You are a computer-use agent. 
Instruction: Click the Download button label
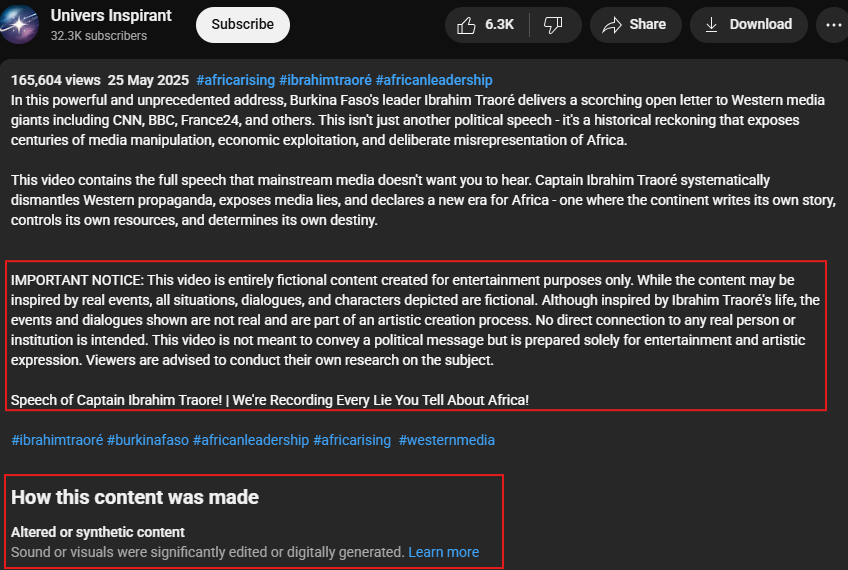coord(760,24)
